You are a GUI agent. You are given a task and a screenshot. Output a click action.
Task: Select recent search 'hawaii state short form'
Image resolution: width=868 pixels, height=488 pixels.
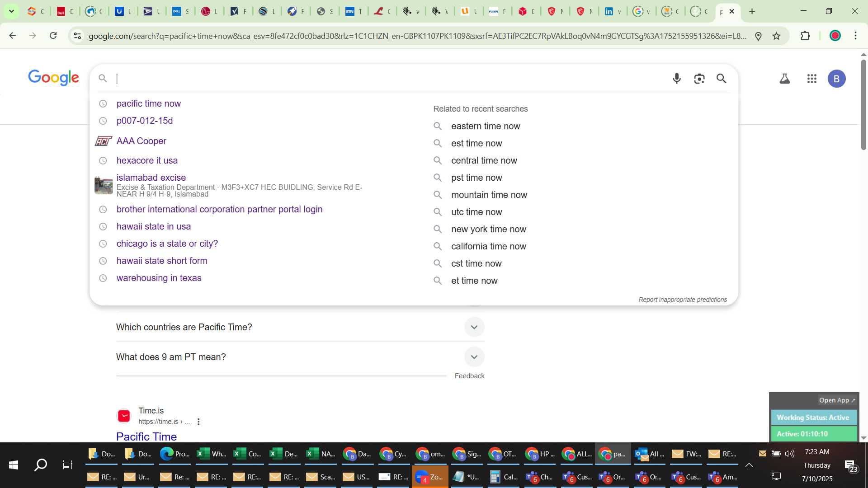[162, 261]
